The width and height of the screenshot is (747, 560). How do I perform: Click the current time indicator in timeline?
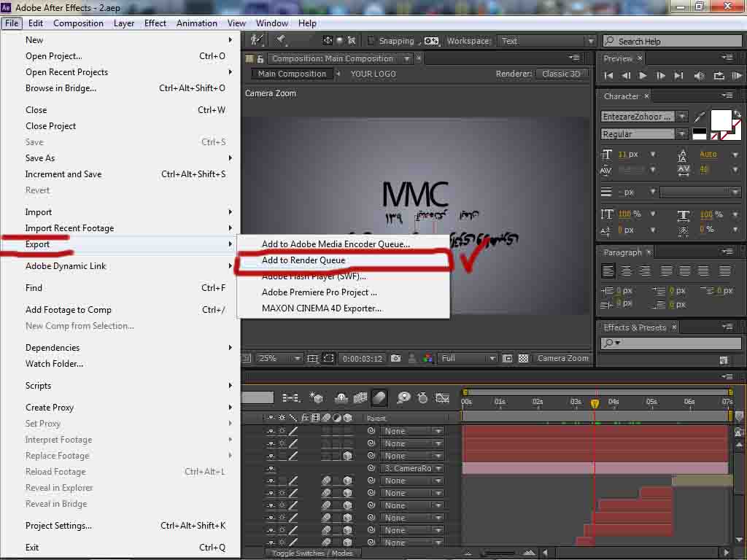pyautogui.click(x=595, y=404)
